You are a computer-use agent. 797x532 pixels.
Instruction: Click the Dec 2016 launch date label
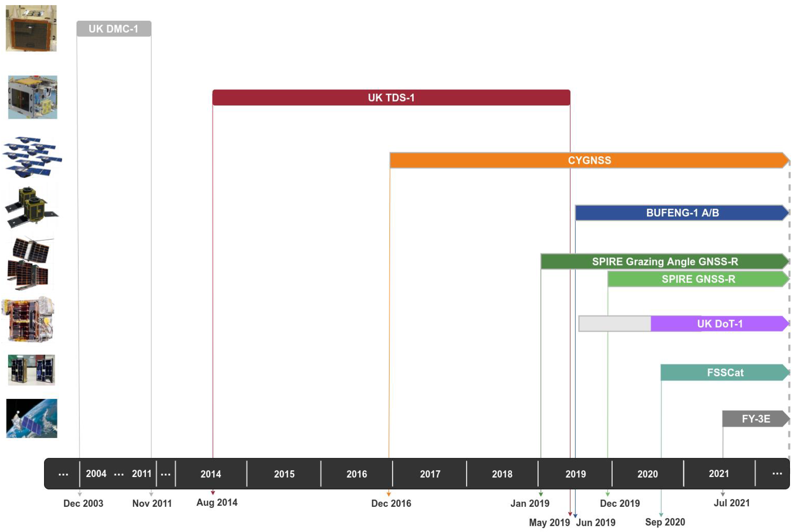click(x=391, y=503)
